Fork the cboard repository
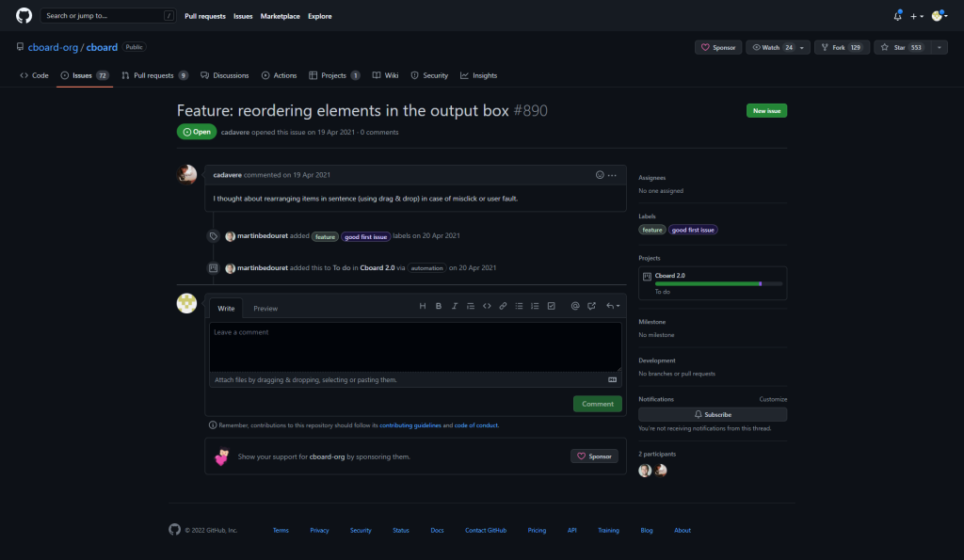964x560 pixels. coord(843,47)
